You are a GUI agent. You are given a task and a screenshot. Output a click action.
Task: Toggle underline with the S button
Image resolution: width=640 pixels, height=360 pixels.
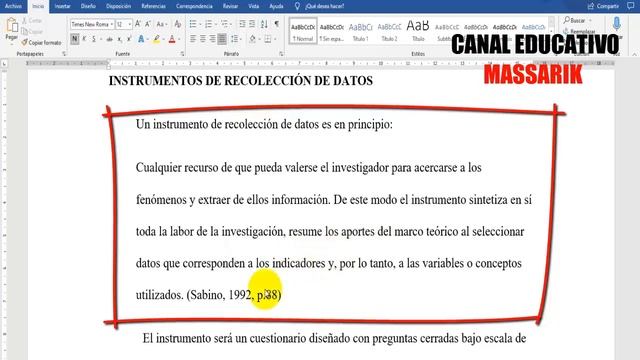tap(93, 39)
